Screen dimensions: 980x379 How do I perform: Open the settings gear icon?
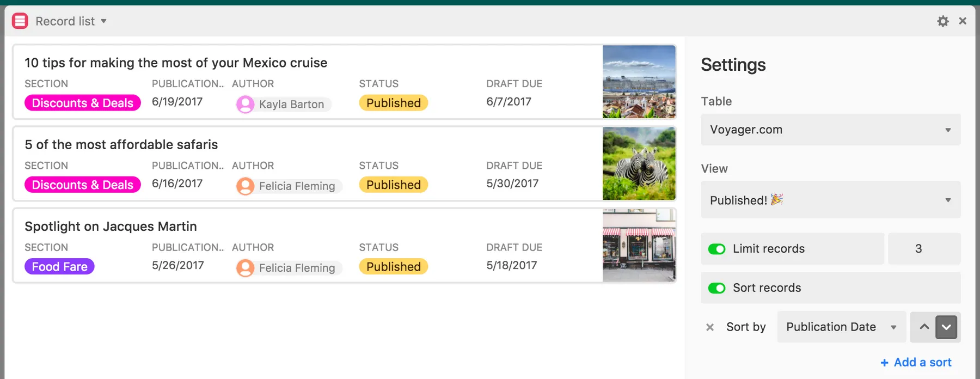click(943, 21)
